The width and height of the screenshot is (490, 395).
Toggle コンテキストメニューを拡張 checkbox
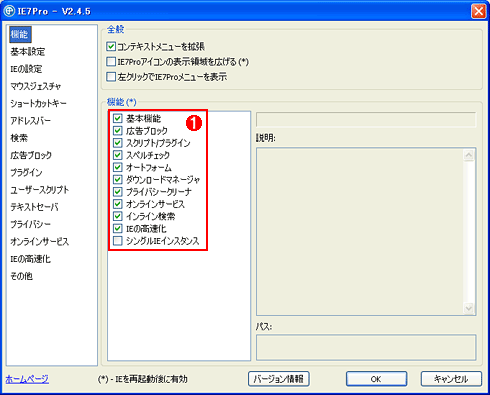point(111,46)
